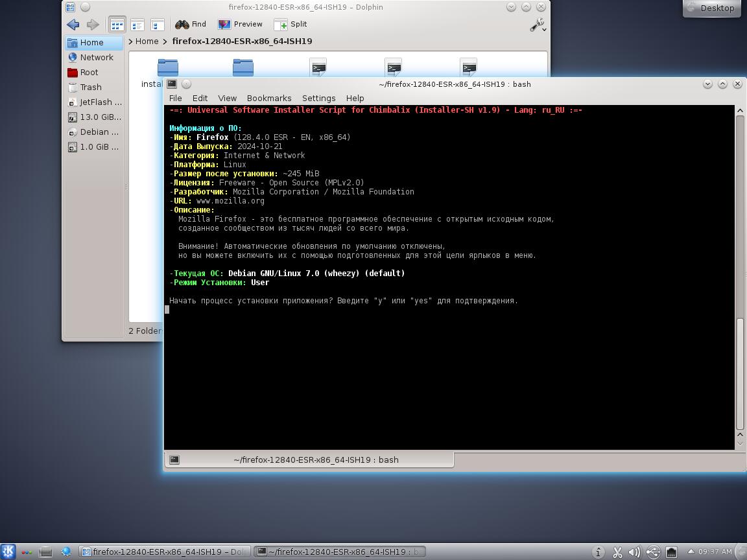747x560 pixels.
Task: Open Find with the binoculars icon
Action: pyautogui.click(x=191, y=25)
